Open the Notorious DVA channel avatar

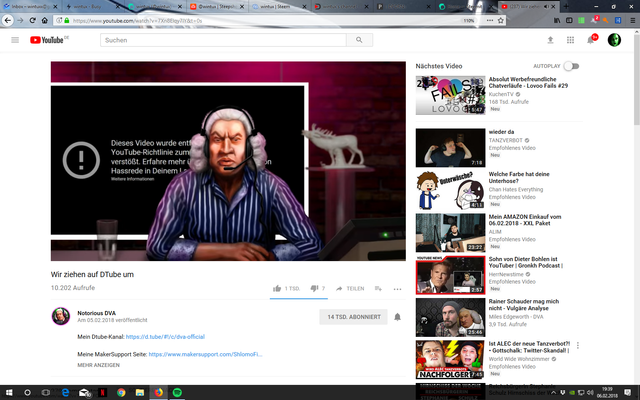click(61, 316)
